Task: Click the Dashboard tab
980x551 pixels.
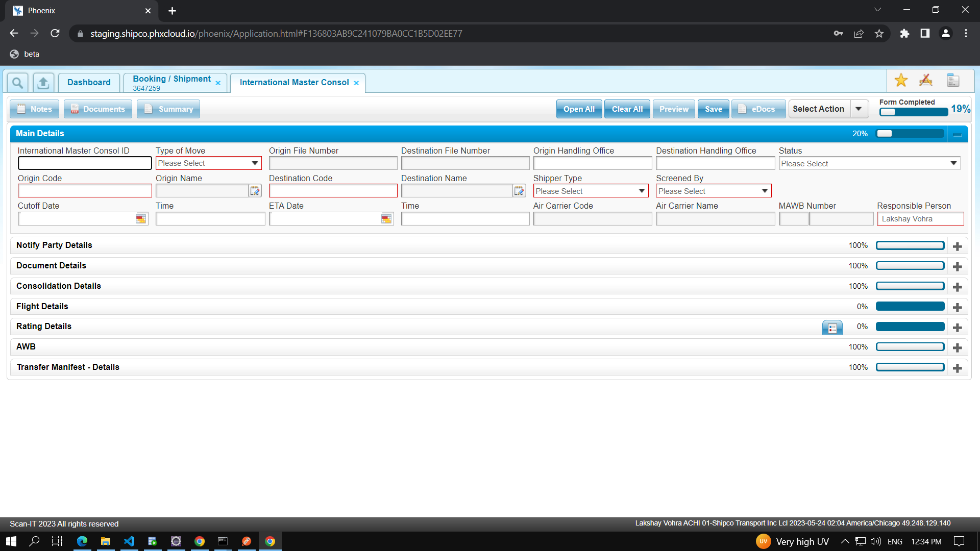Action: click(89, 82)
